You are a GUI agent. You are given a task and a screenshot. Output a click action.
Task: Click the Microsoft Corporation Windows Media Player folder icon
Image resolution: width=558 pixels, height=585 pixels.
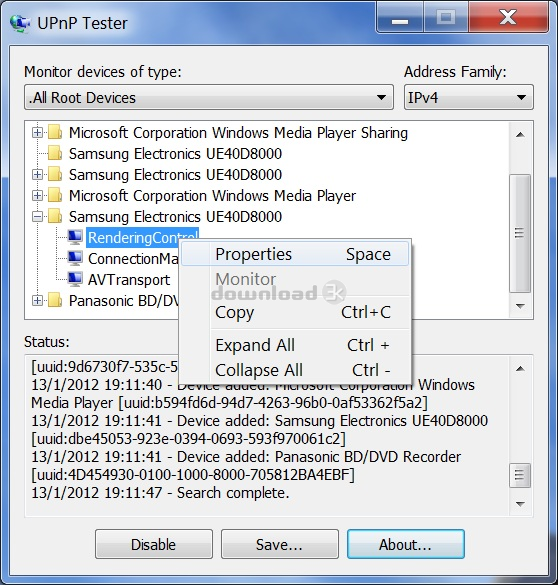pos(55,195)
